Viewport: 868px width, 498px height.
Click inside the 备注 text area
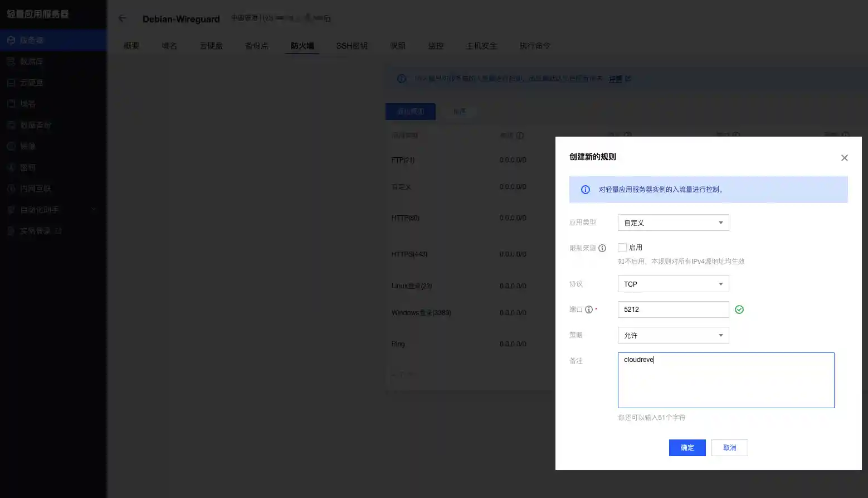725,380
